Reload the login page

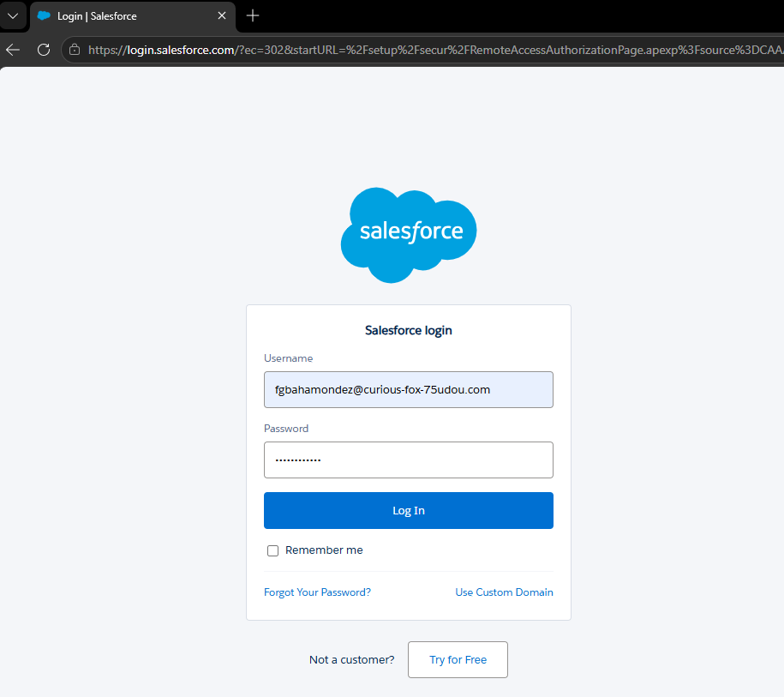pyautogui.click(x=44, y=50)
